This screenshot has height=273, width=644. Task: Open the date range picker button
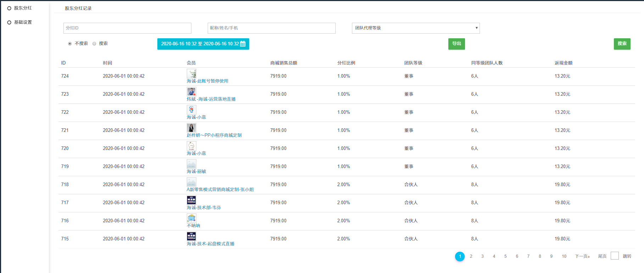(x=203, y=44)
